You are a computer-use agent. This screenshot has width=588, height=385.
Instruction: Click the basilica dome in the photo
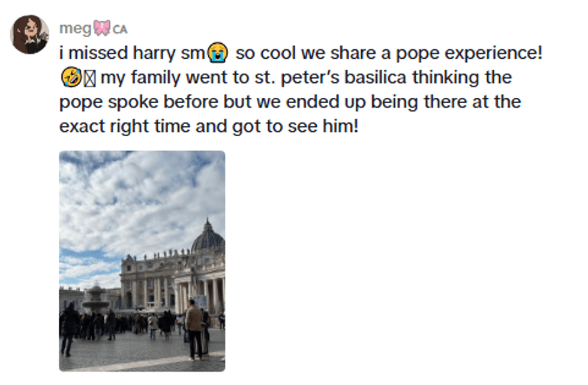pyautogui.click(x=208, y=237)
